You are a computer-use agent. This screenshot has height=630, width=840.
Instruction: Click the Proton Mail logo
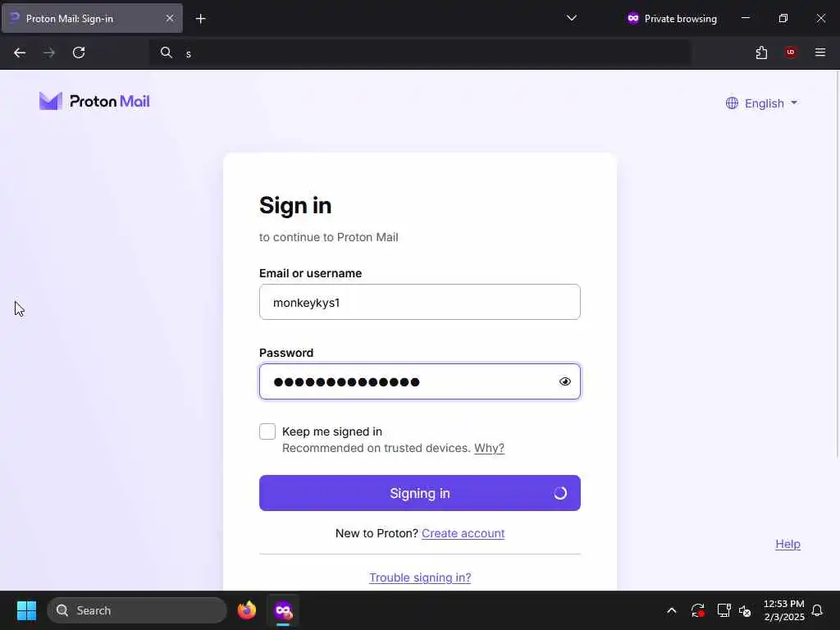coord(94,101)
